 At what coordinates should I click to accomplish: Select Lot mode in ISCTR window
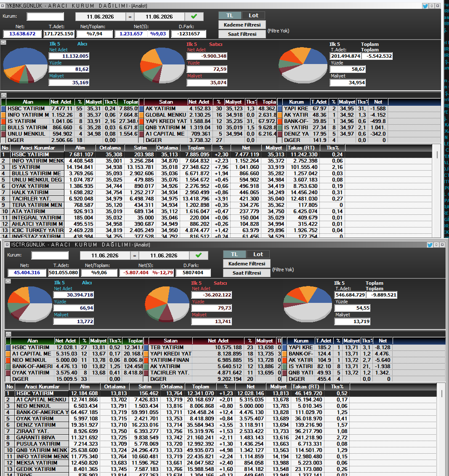[258, 254]
